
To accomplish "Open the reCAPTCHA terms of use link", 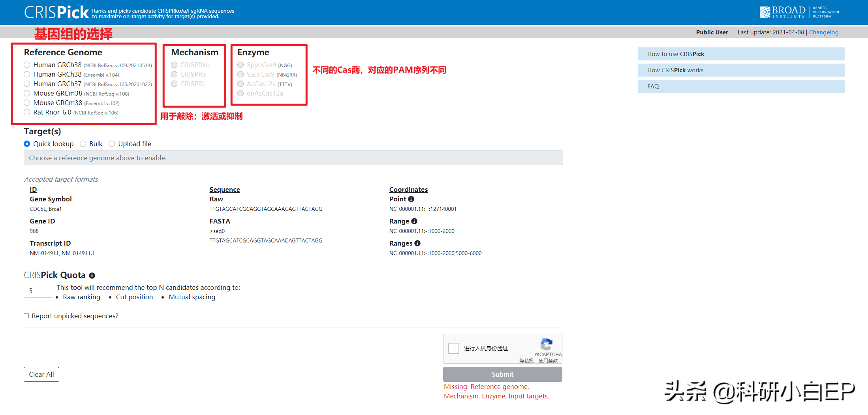I will [548, 361].
